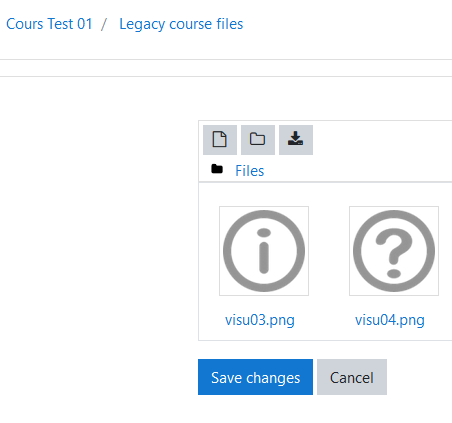Go to the Cours Test 01 breadcrumb

(49, 24)
